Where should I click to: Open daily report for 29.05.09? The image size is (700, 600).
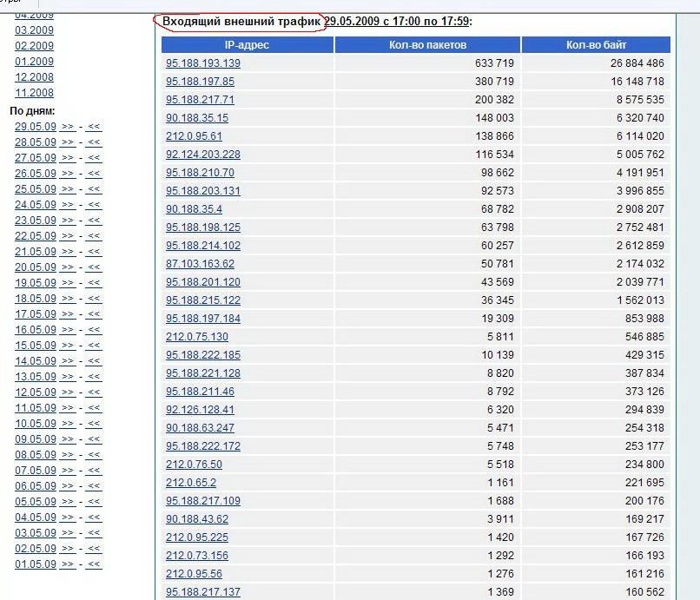click(36, 127)
